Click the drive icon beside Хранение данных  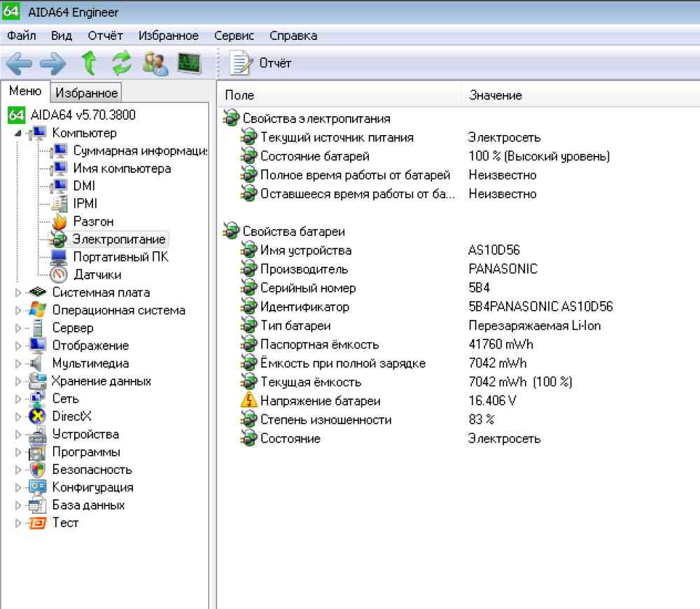(37, 381)
